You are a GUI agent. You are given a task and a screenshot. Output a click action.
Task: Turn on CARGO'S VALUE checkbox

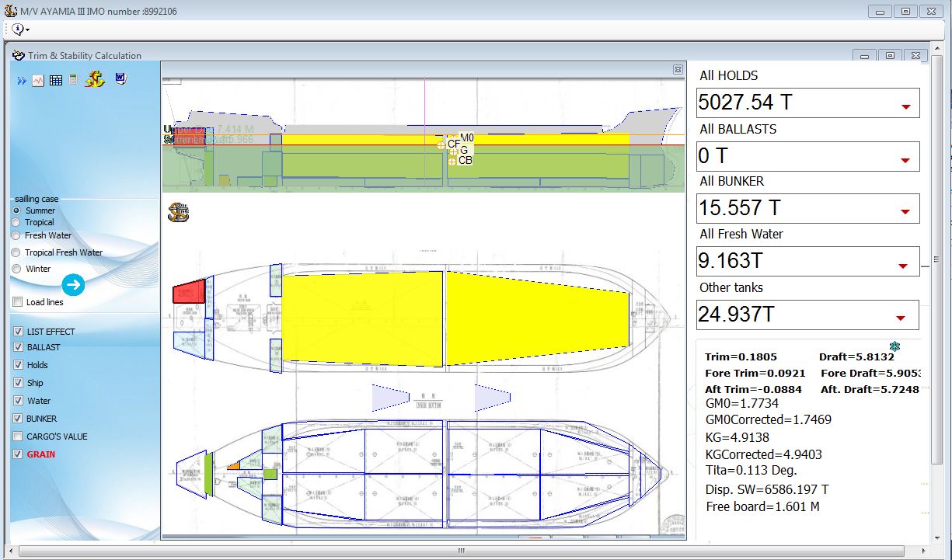pos(18,437)
